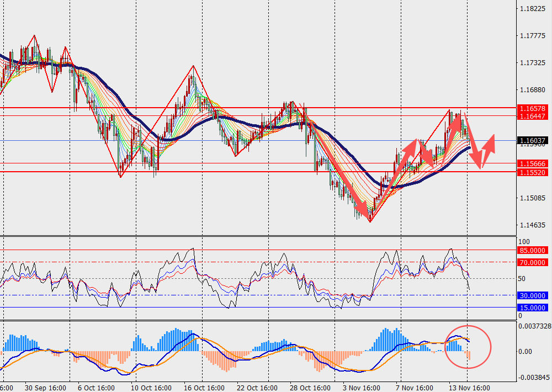The image size is (552, 392).
Task: Click the 0.0037328 MACD scale value
Action: click(x=535, y=326)
